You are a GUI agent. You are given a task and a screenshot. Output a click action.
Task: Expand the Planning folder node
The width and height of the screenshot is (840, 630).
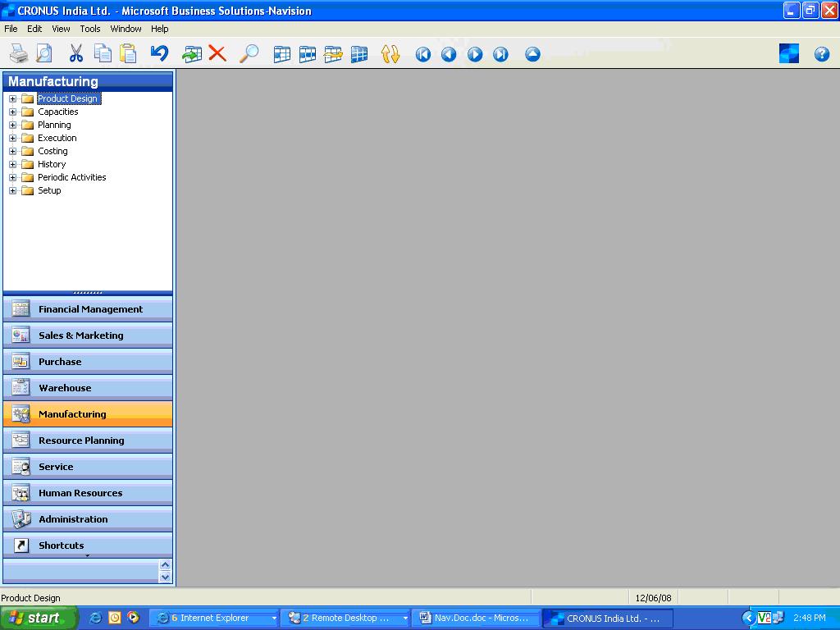pos(13,125)
